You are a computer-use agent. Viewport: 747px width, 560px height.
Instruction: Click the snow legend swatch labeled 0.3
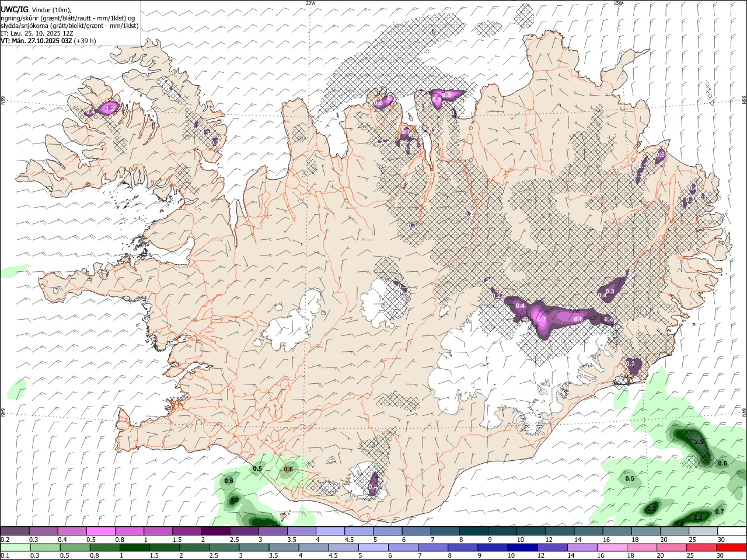(44, 531)
